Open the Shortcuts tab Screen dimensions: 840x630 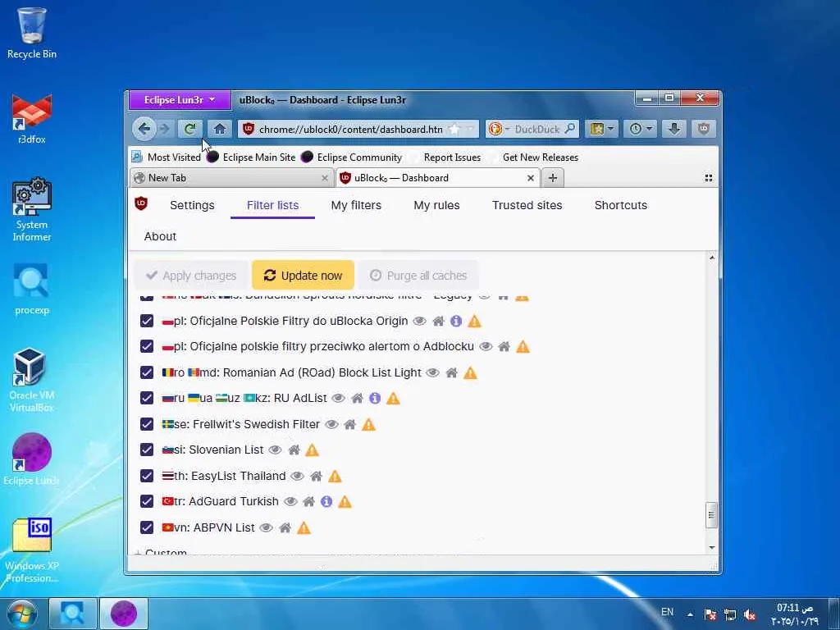[x=621, y=205]
